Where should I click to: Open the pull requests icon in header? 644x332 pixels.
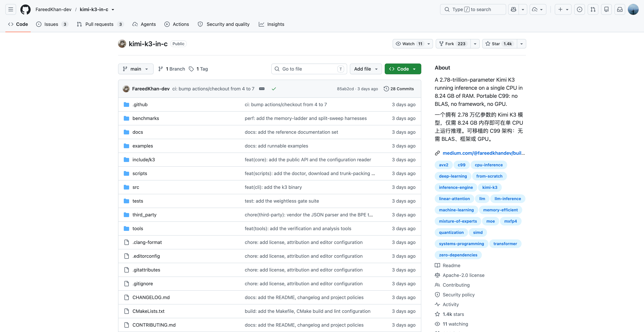coord(593,10)
